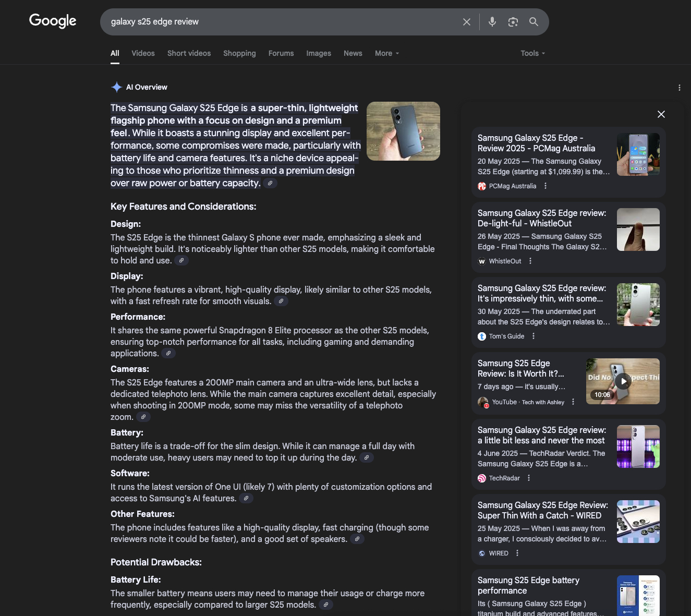Click source link icon after Cameras paragraph
691x616 pixels.
tap(143, 417)
